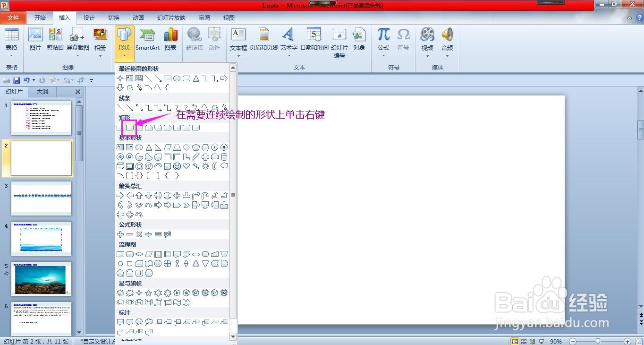Viewport: 644px width, 345px height.
Task: Choose the first explosion shape in 星与旗帜
Action: click(x=120, y=293)
